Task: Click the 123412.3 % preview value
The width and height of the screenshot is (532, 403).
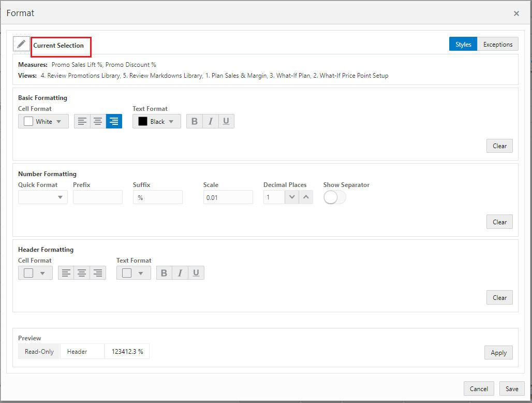Action: pos(127,351)
